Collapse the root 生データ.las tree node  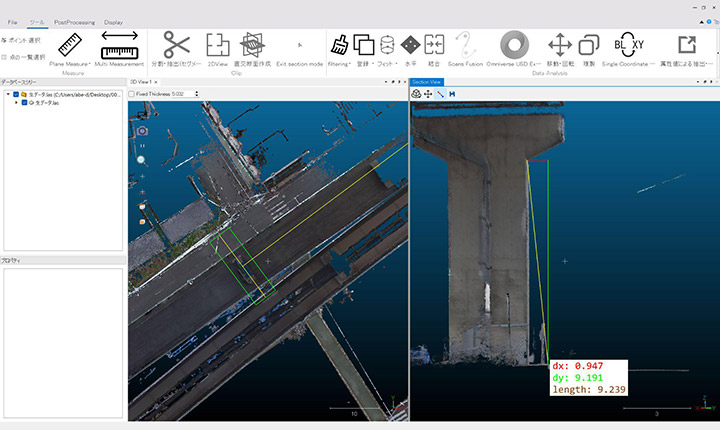click(x=8, y=94)
